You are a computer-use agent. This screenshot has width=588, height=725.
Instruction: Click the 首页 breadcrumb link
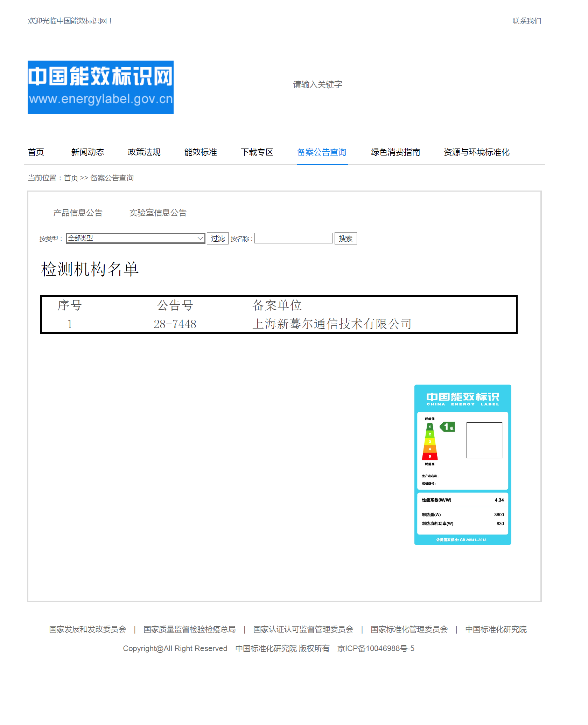click(71, 178)
